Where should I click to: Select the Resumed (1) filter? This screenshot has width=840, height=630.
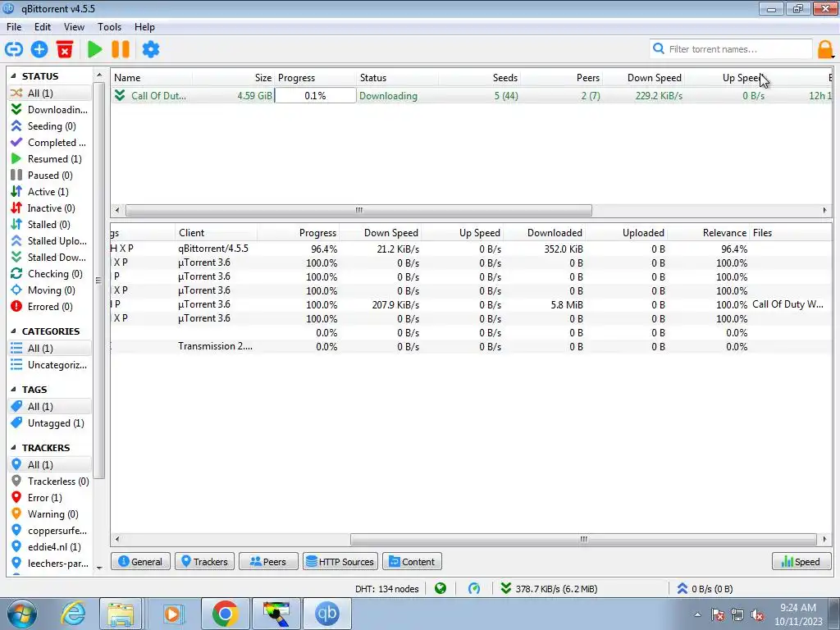click(49, 159)
